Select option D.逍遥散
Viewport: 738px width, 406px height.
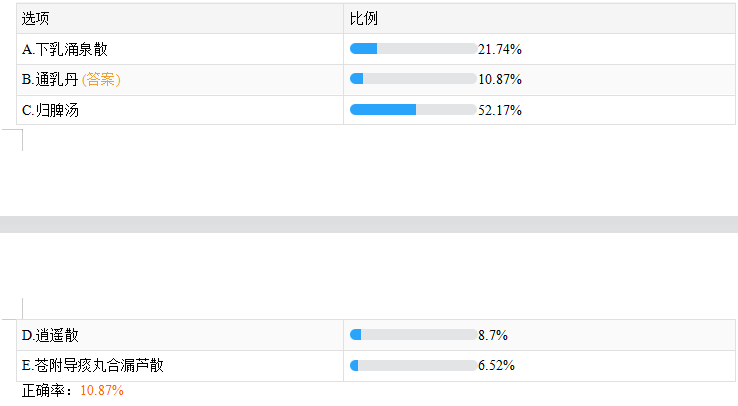[x=50, y=335]
